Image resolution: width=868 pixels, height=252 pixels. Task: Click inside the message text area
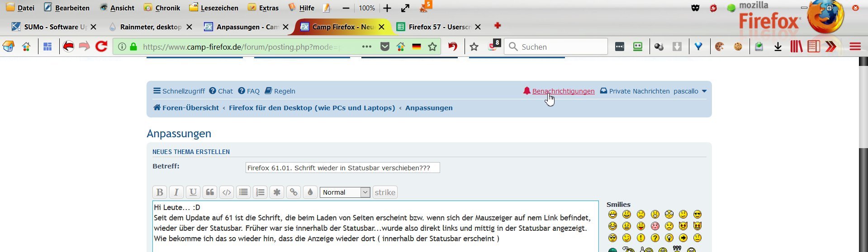point(375,226)
